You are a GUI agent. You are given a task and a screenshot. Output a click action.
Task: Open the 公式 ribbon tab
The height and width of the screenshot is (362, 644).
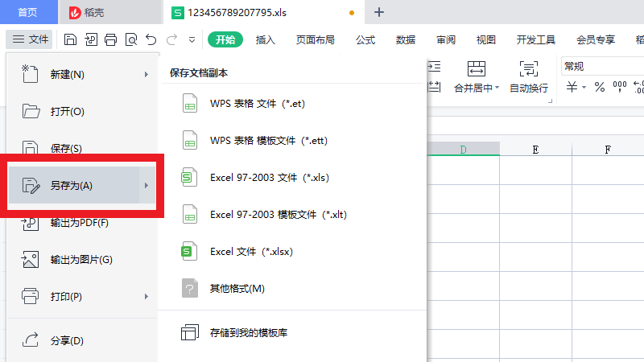(365, 40)
